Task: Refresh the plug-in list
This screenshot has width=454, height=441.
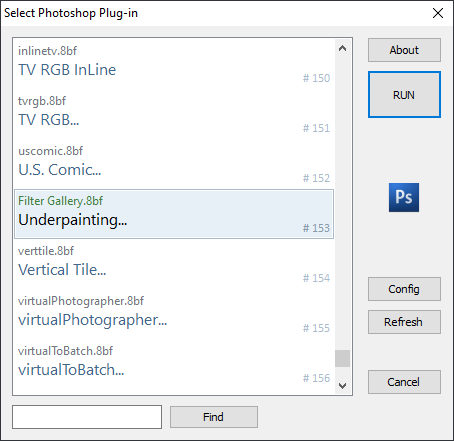Action: [x=404, y=322]
